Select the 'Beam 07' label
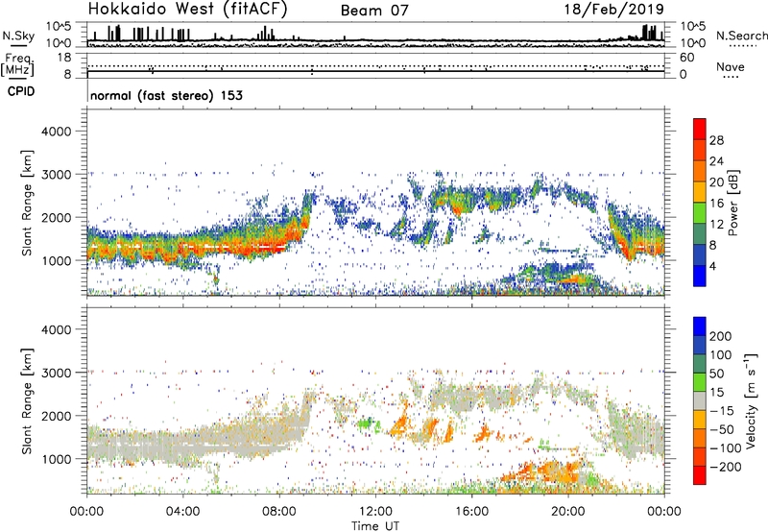768x532 pixels. tap(374, 11)
